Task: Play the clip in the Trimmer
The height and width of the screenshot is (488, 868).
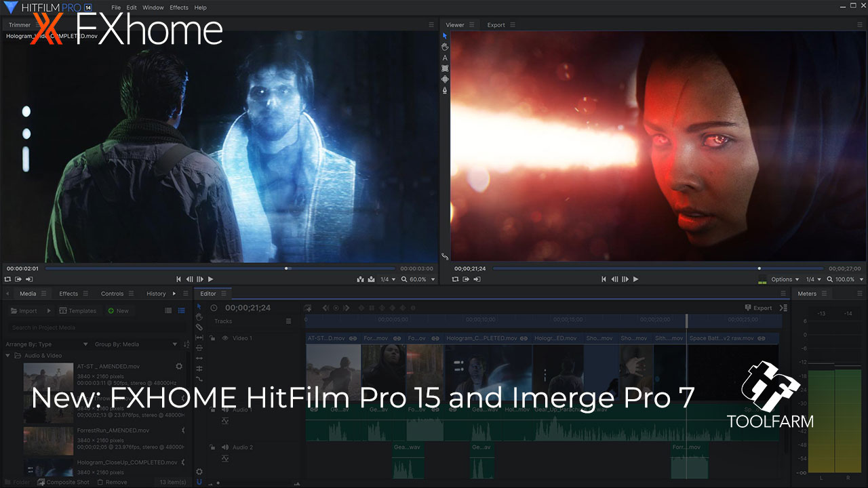Action: (x=210, y=279)
